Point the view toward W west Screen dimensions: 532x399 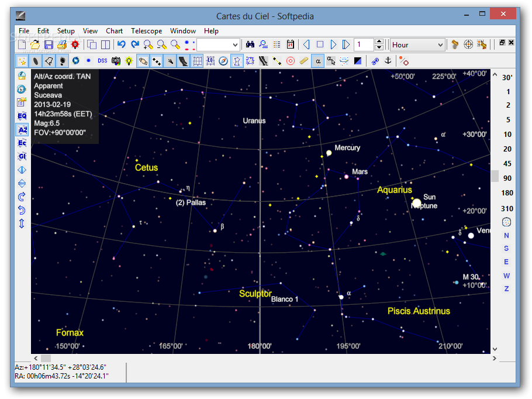(x=506, y=276)
